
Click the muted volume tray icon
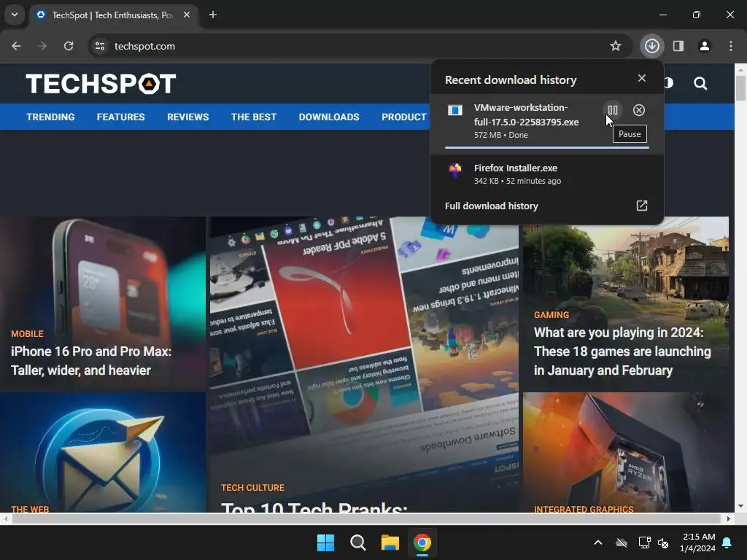point(662,542)
